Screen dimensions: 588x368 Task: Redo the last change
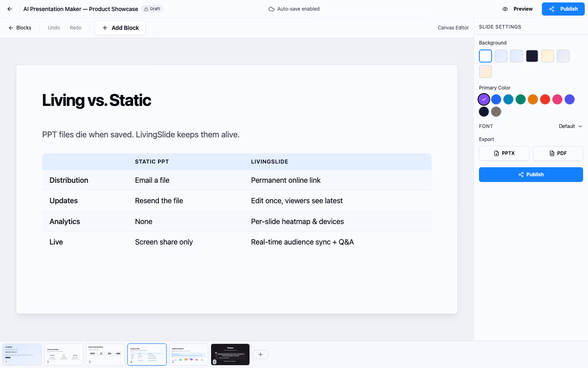[76, 28]
